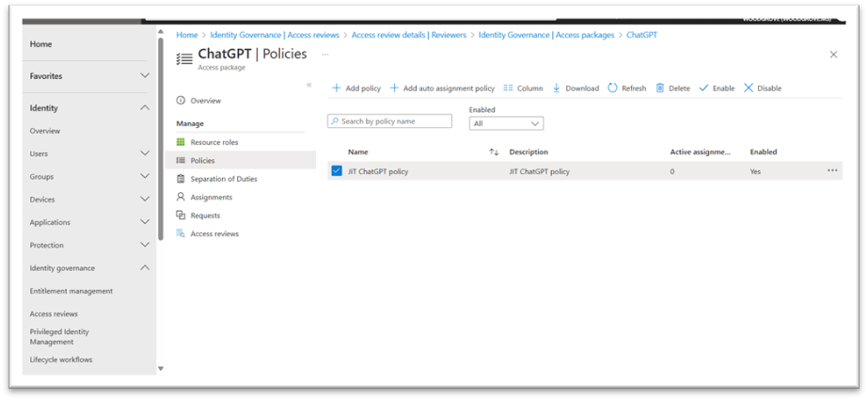Open Privileged Identity Management
Viewport: 868px width, 400px height.
(x=59, y=337)
